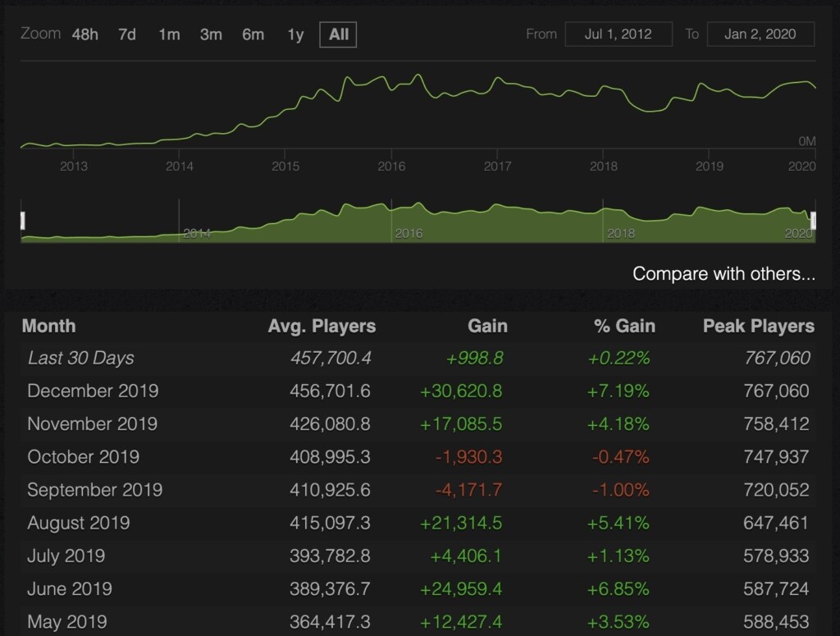Click right handle of range navigator
This screenshot has width=840, height=636.
point(814,220)
